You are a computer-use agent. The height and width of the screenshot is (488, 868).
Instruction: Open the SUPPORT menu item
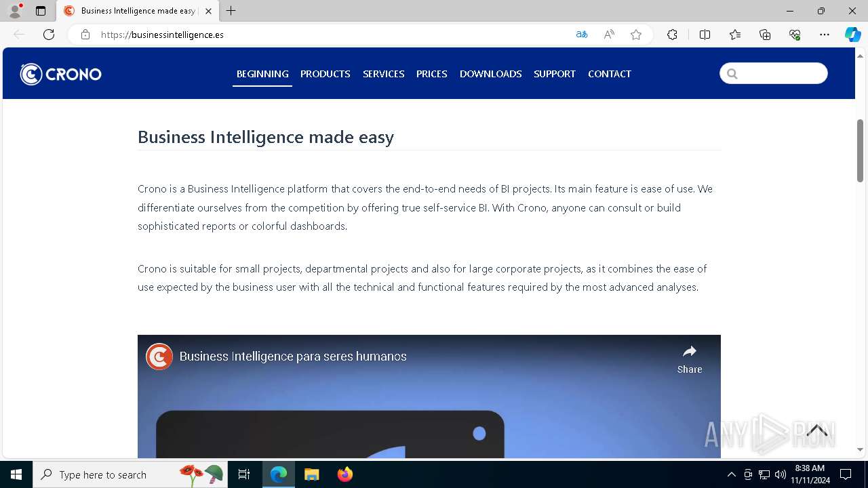pos(555,74)
